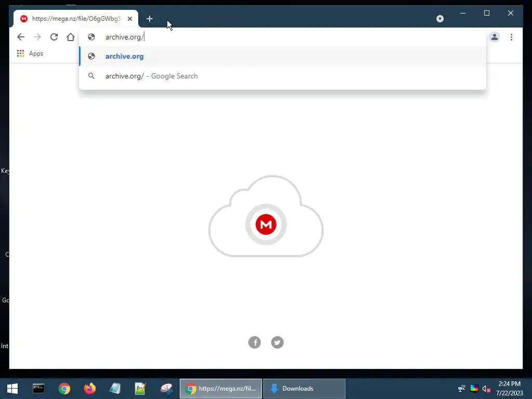
Task: Go back using the browser back arrow
Action: click(x=21, y=37)
